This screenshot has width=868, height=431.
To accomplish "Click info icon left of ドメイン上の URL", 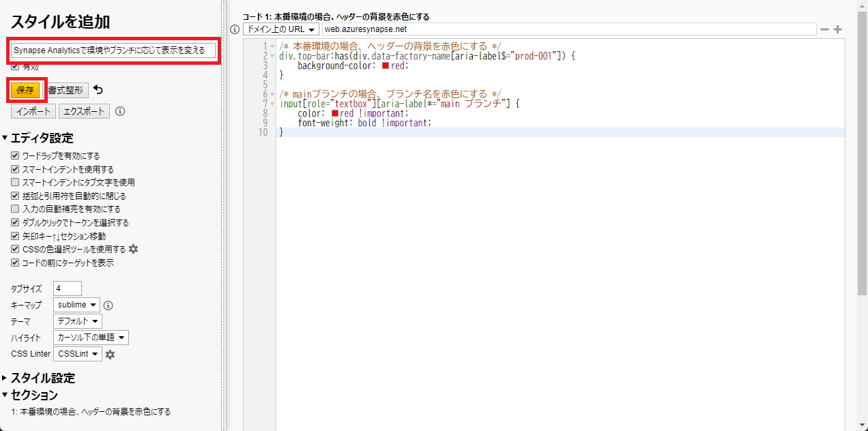I will point(235,29).
